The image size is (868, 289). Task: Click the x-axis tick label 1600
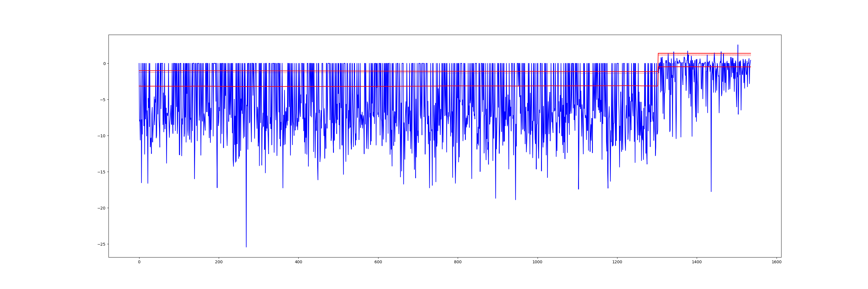tap(776, 262)
